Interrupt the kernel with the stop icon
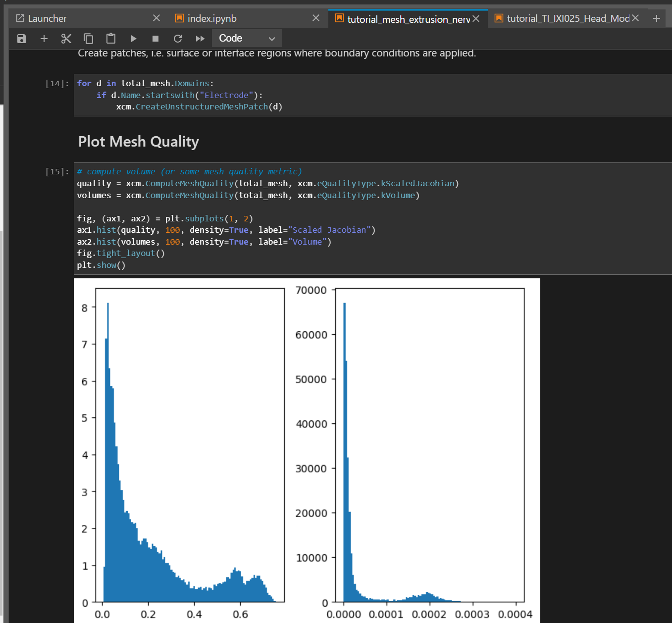672x623 pixels. (155, 39)
